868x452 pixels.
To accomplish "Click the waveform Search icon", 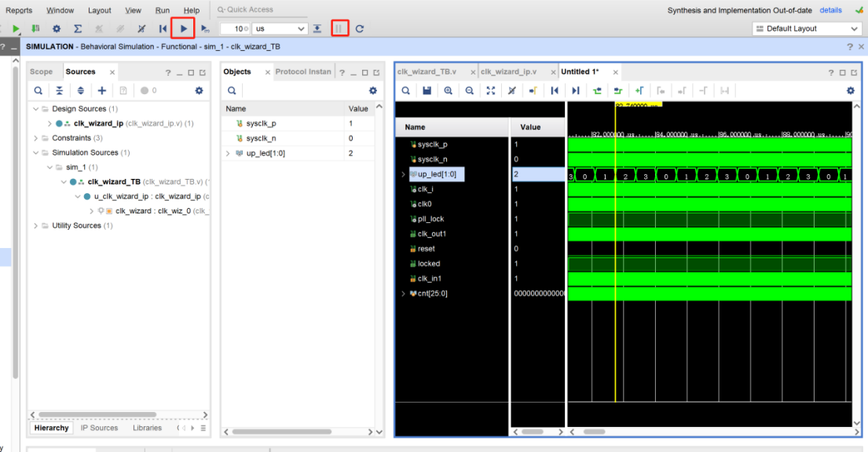I will pos(406,91).
